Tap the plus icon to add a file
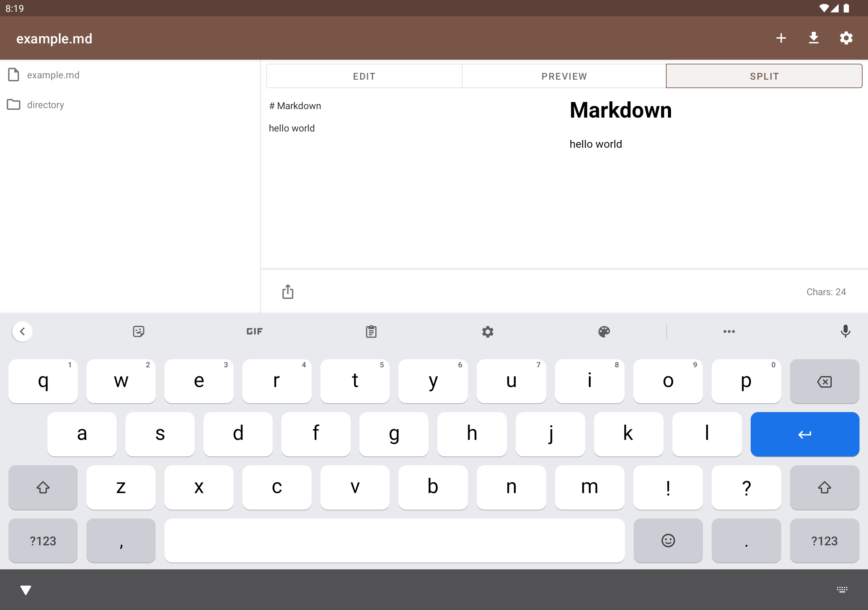Screen dimensions: 868x610 click(x=781, y=38)
